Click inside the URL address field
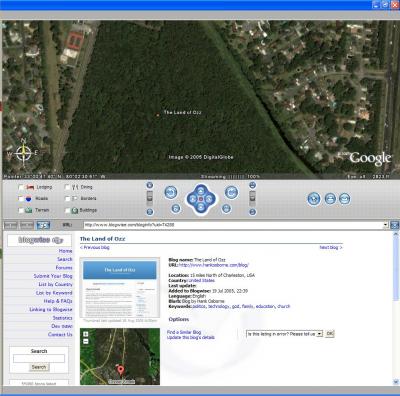Viewport: 400px width, 396px height. 233,225
